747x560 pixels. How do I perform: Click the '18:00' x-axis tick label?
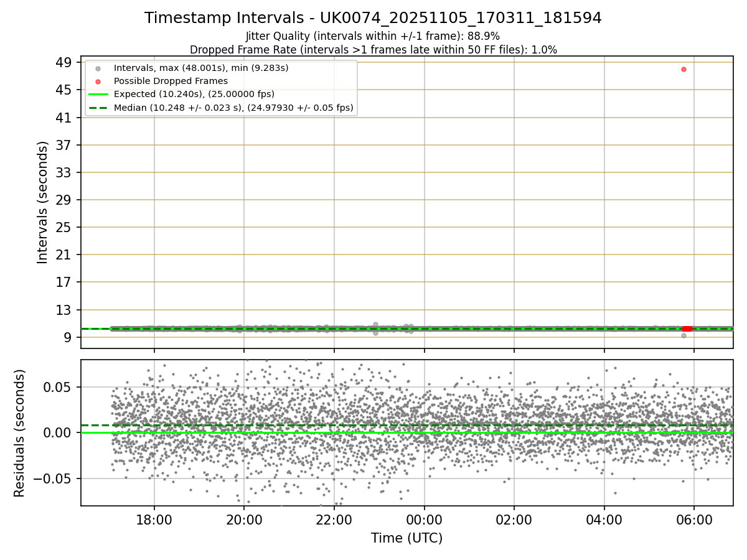(x=154, y=520)
